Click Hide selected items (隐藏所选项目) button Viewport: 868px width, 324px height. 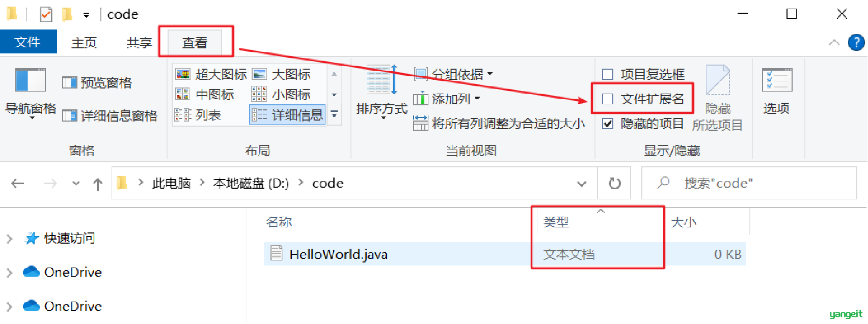(x=717, y=98)
